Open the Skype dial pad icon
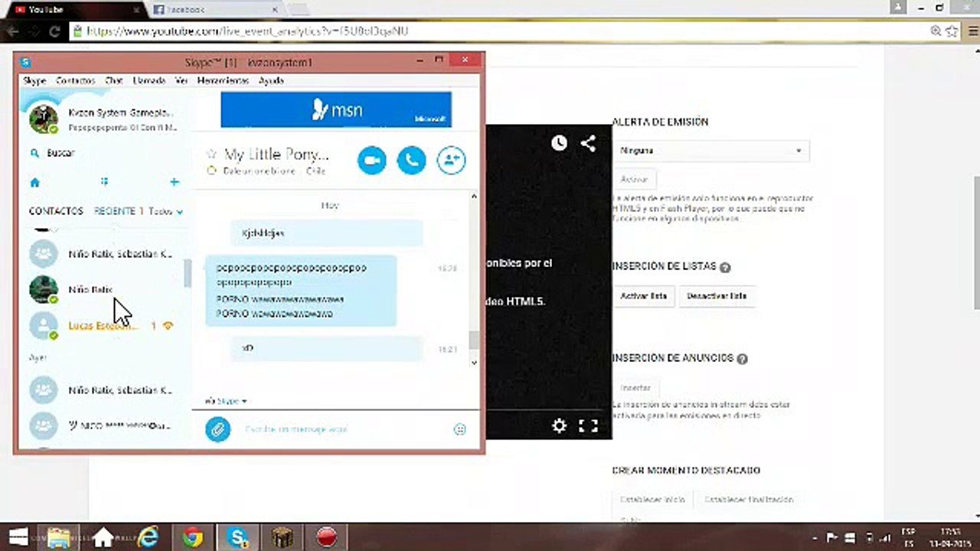 [104, 182]
